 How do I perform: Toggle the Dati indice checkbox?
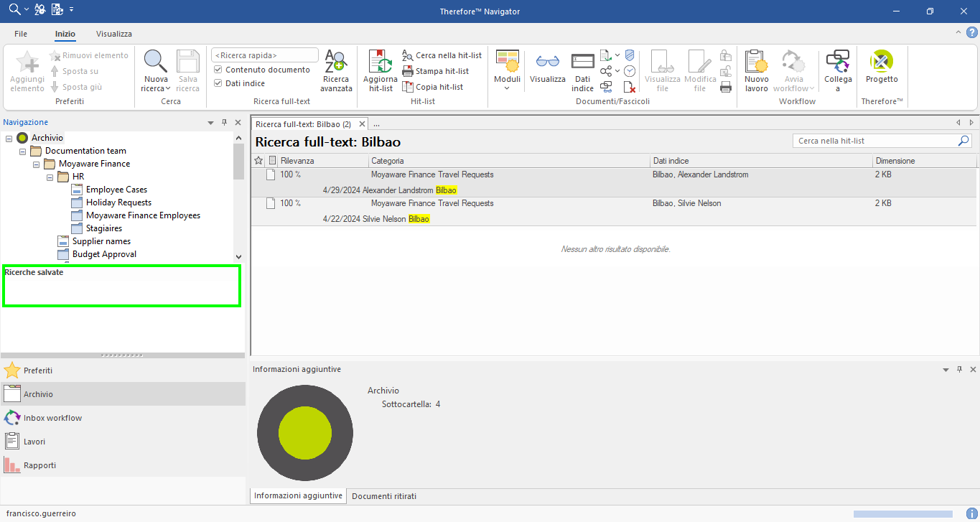(x=218, y=83)
